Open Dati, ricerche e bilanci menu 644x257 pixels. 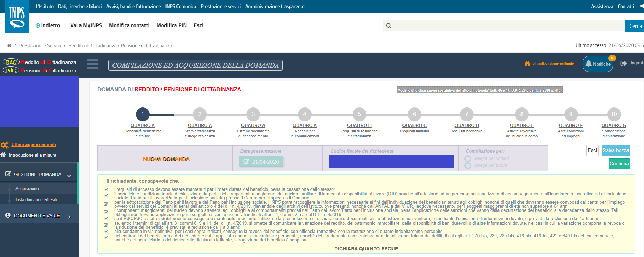(x=80, y=6)
